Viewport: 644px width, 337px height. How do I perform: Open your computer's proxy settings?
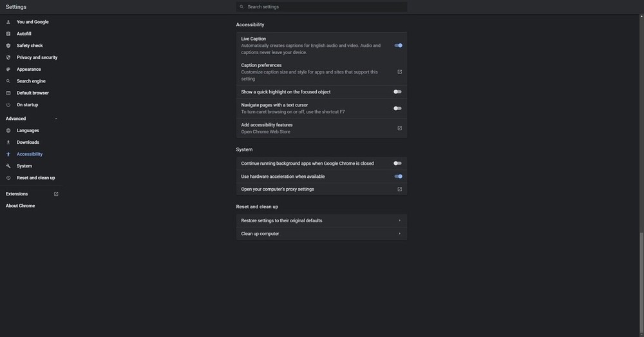[x=399, y=189]
